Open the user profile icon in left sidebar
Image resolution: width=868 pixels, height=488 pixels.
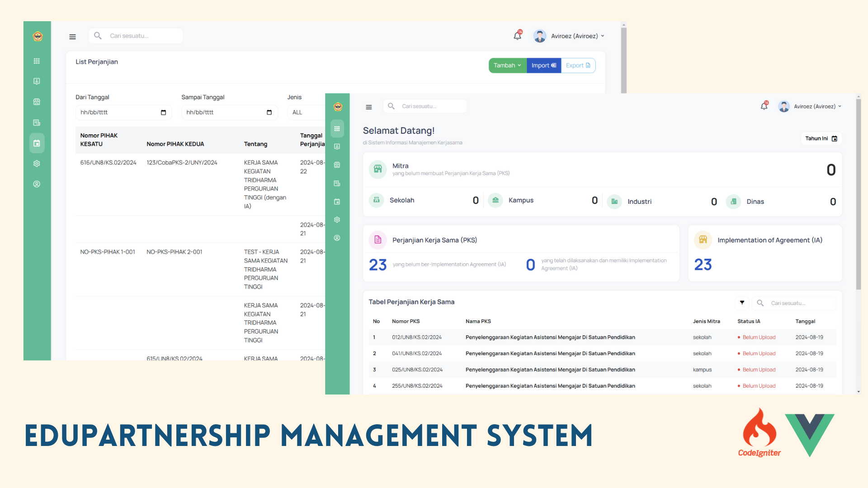(x=37, y=184)
